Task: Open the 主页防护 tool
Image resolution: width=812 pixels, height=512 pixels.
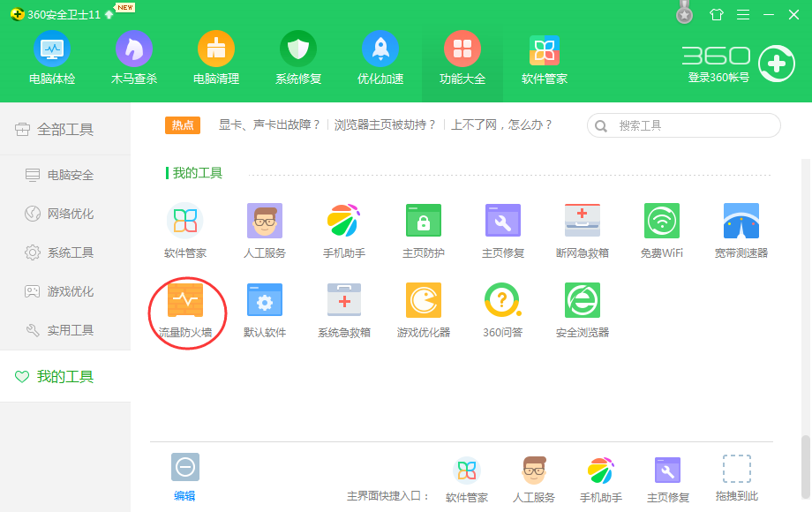Action: click(x=423, y=229)
